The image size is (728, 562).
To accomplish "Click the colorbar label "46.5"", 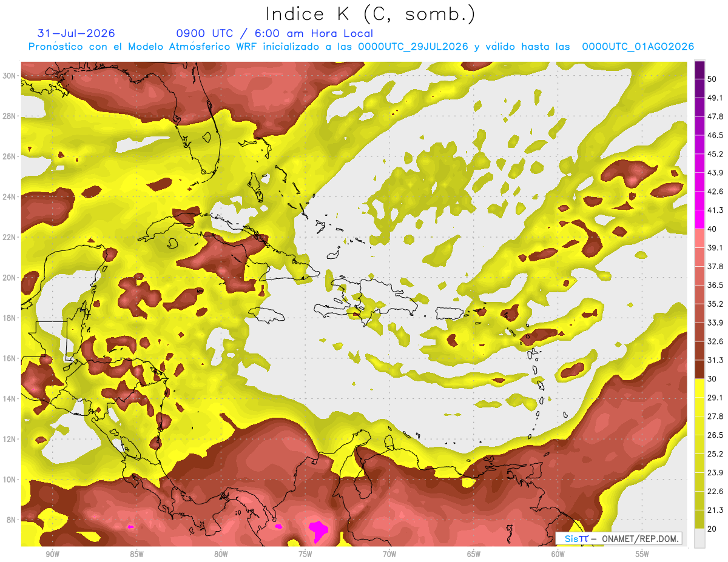I will click(x=715, y=135).
